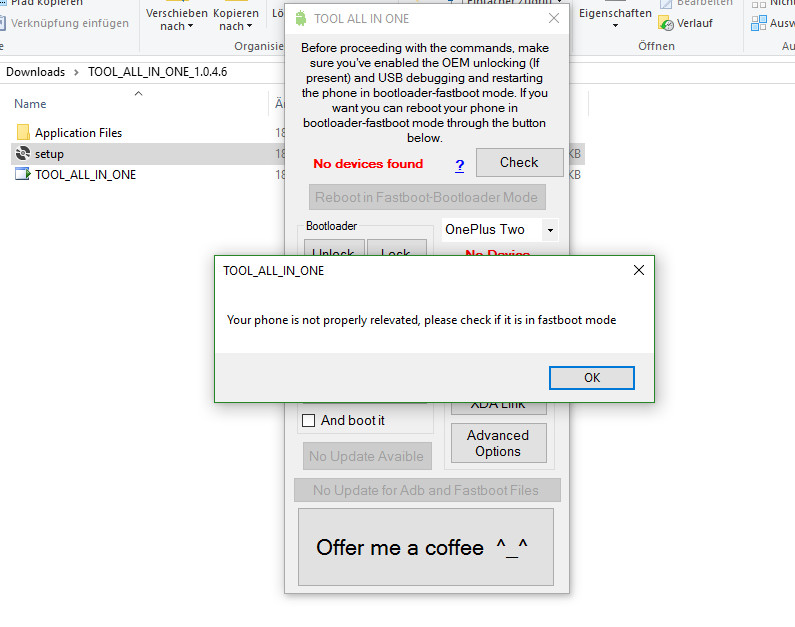Select the setup file icon

(x=23, y=154)
